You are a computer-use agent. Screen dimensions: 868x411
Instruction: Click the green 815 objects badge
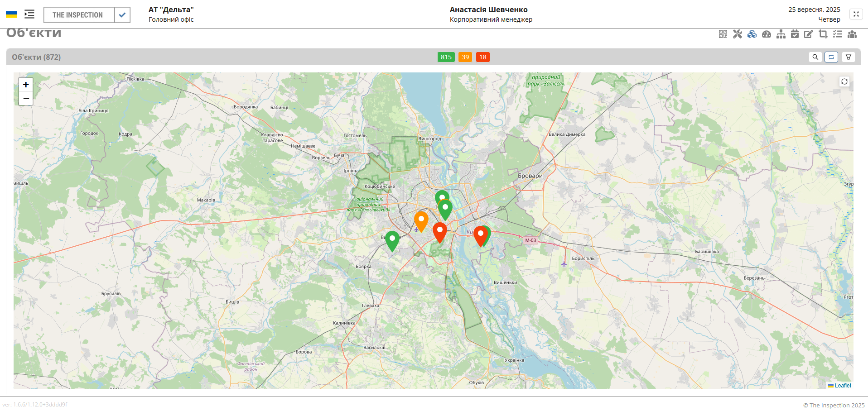(x=446, y=57)
